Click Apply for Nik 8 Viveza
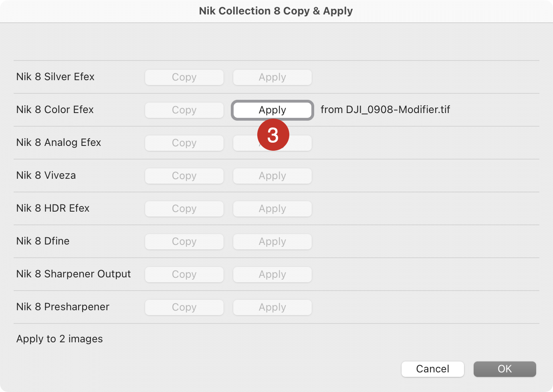 tap(272, 176)
